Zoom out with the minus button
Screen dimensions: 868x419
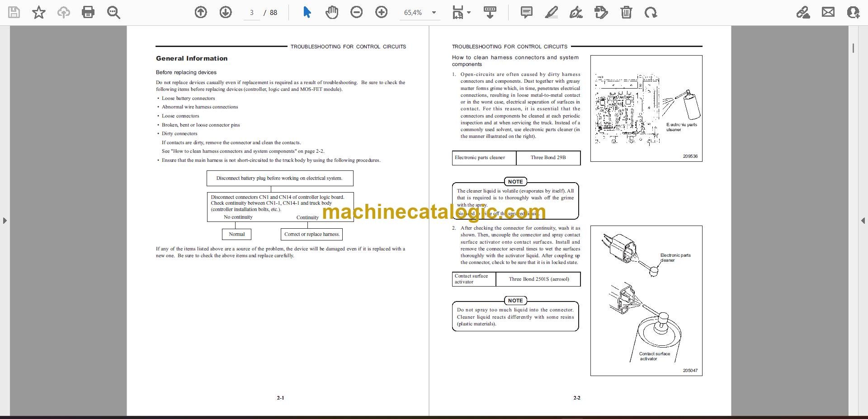click(357, 12)
